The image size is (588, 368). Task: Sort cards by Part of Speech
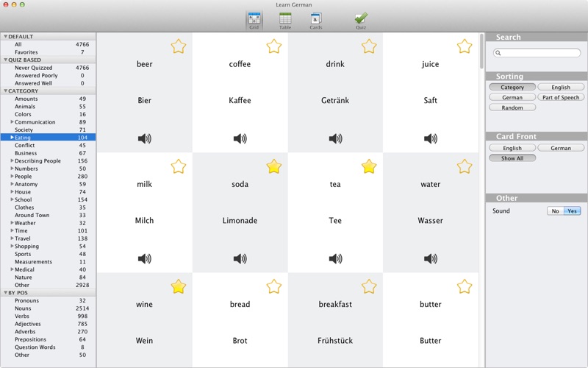click(561, 97)
